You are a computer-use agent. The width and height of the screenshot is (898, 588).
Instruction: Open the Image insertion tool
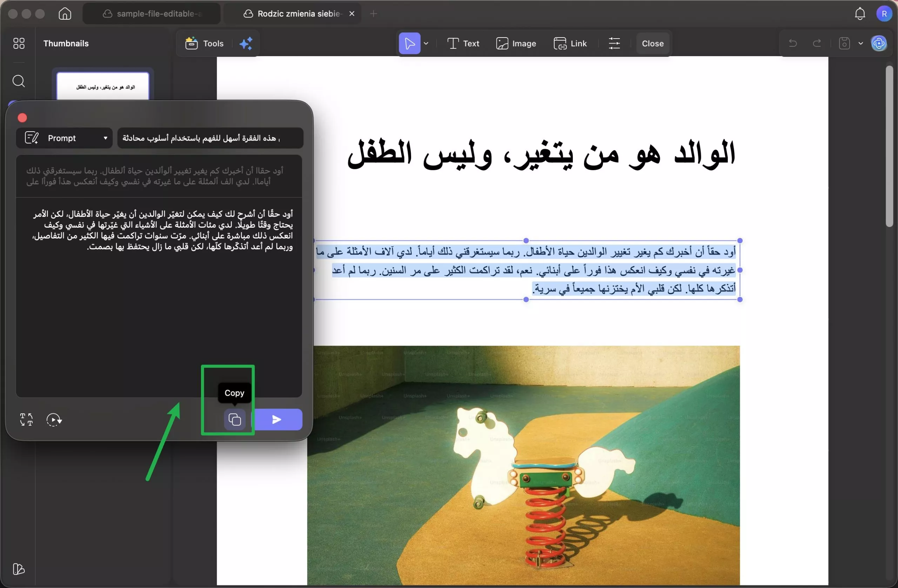(516, 43)
